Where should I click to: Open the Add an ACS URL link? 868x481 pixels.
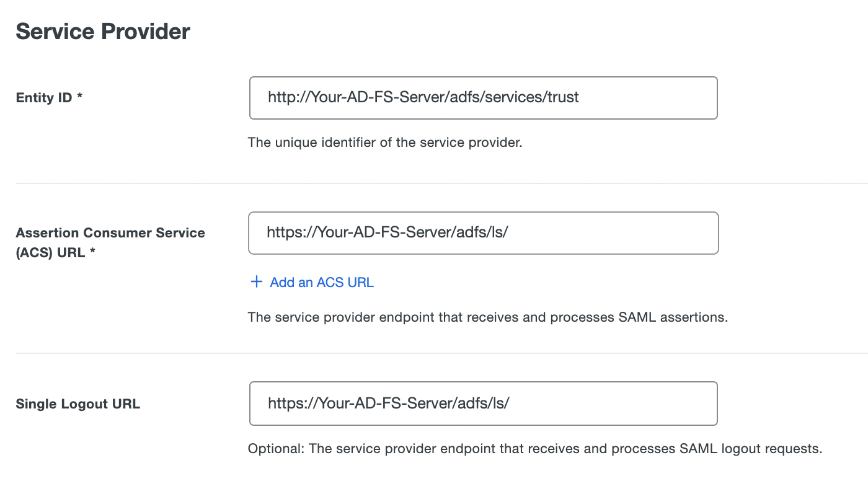[x=321, y=282]
